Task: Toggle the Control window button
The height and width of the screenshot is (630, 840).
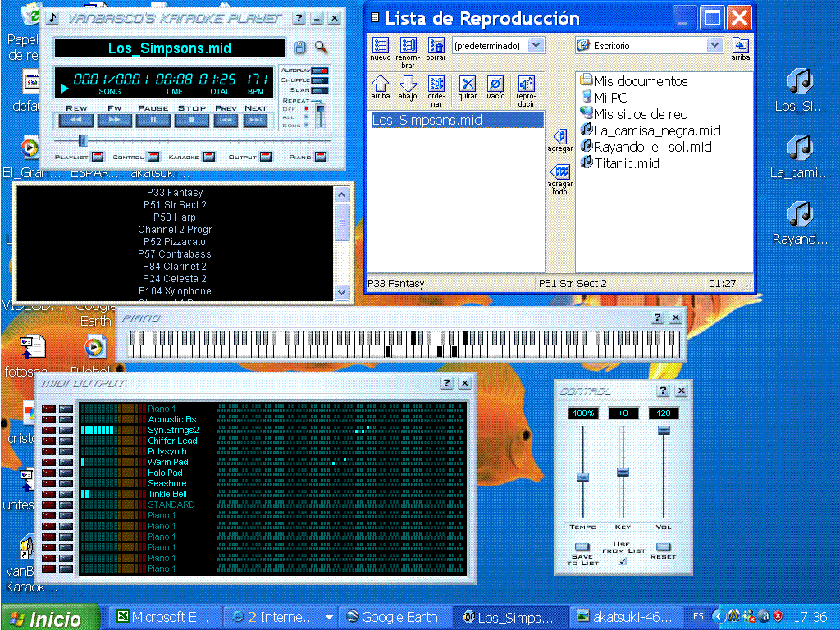Action: (x=153, y=157)
